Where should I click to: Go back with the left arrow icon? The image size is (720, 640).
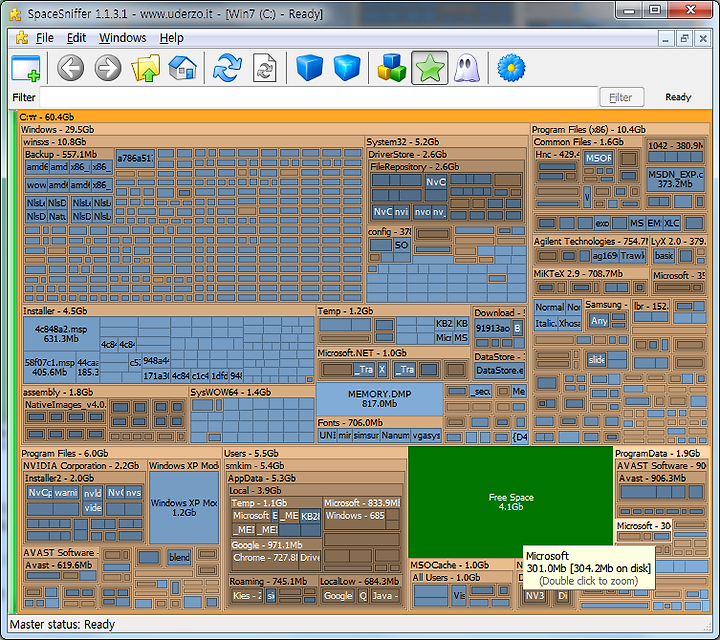click(70, 68)
